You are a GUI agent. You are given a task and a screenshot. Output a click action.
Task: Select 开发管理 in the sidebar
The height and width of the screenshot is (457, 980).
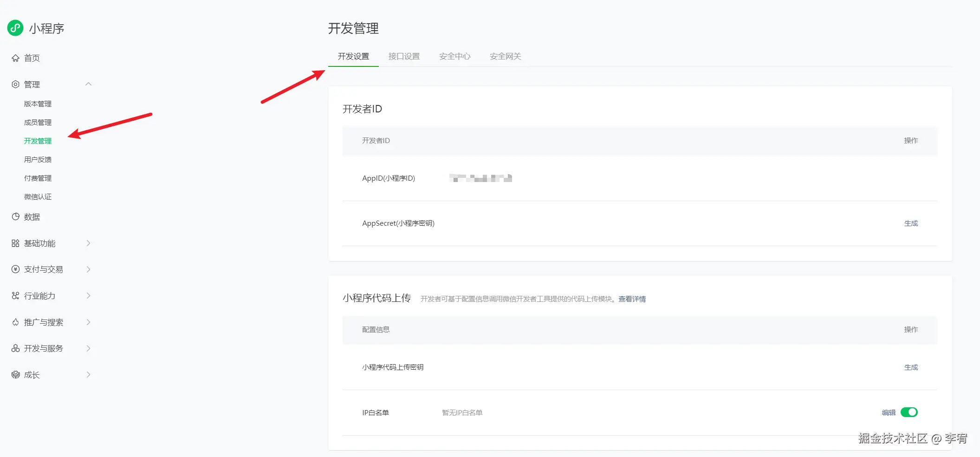point(38,141)
